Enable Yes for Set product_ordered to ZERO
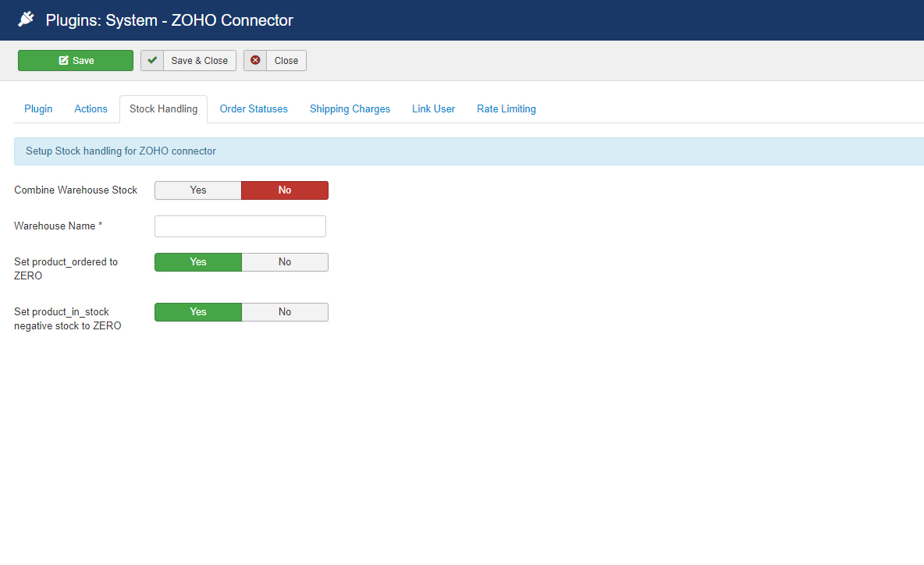This screenshot has width=924, height=565. [x=198, y=262]
